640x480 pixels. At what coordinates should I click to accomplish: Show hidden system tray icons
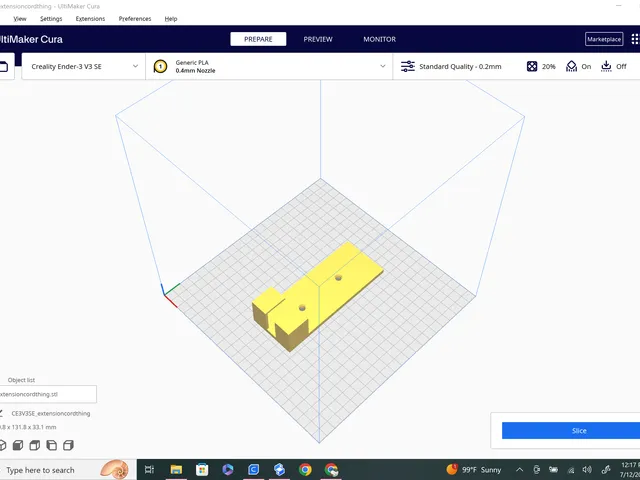point(519,470)
